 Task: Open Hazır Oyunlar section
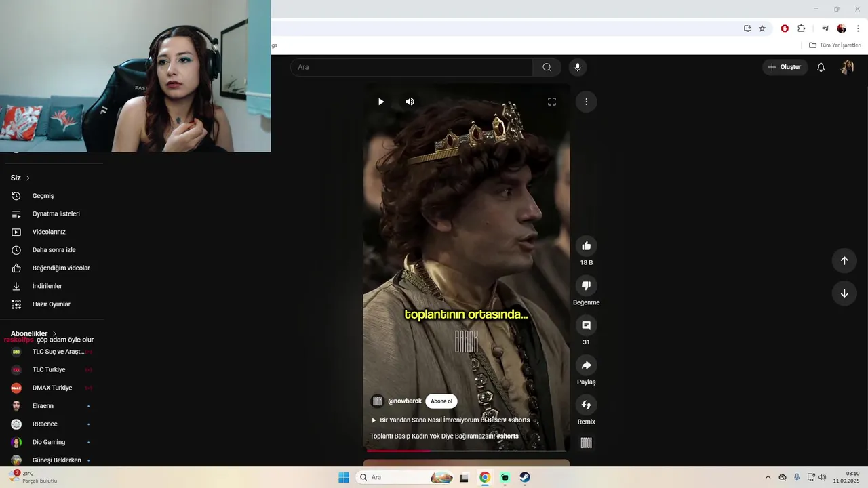click(52, 304)
